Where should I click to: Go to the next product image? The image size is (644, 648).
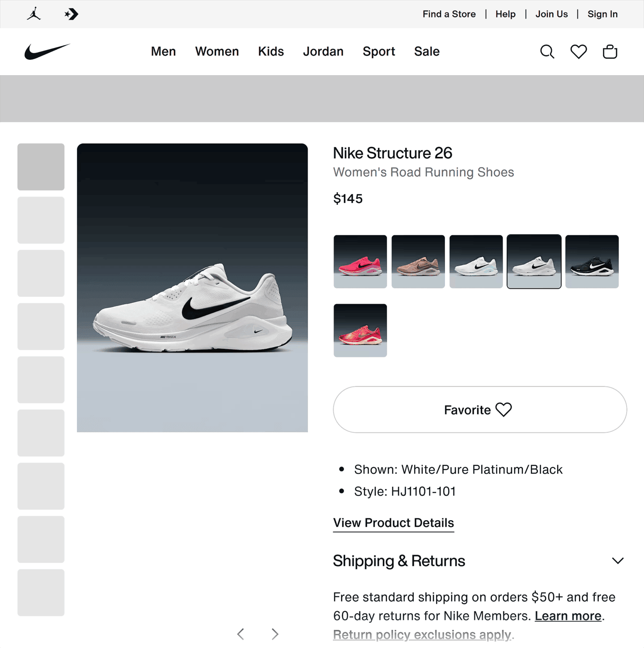[x=275, y=634]
